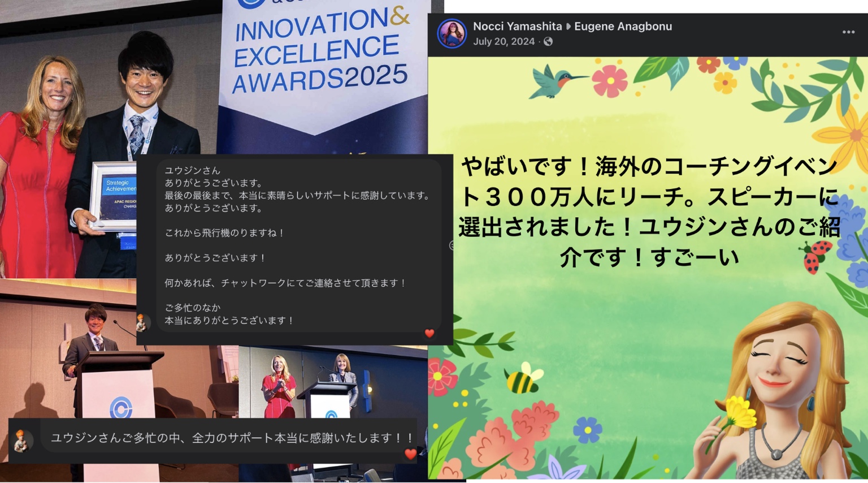868x483 pixels.
Task: Click the July 20, 2024 post date
Action: pyautogui.click(x=504, y=41)
